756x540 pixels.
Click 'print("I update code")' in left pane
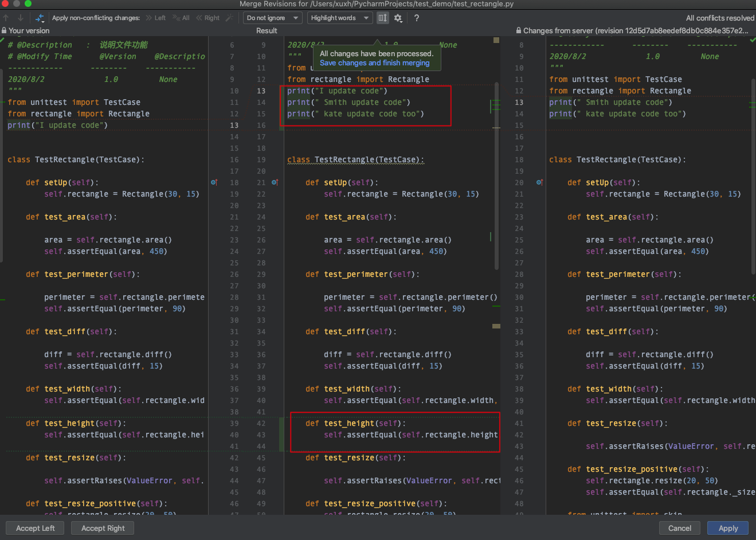point(57,125)
